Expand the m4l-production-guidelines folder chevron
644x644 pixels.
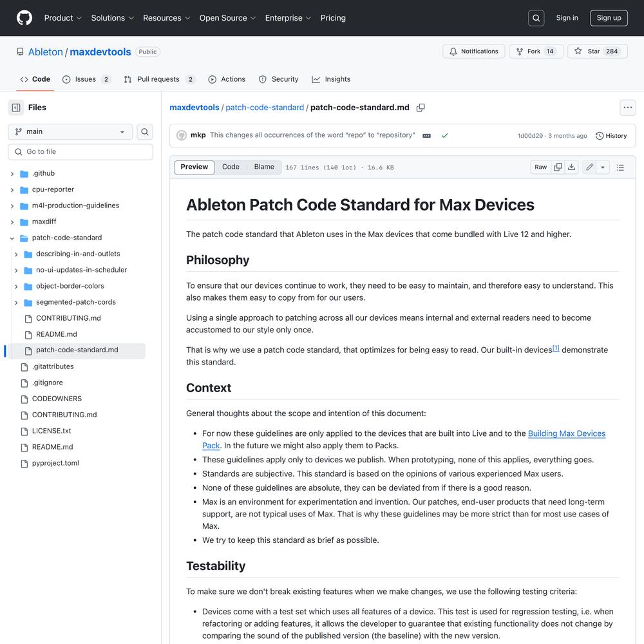(12, 206)
